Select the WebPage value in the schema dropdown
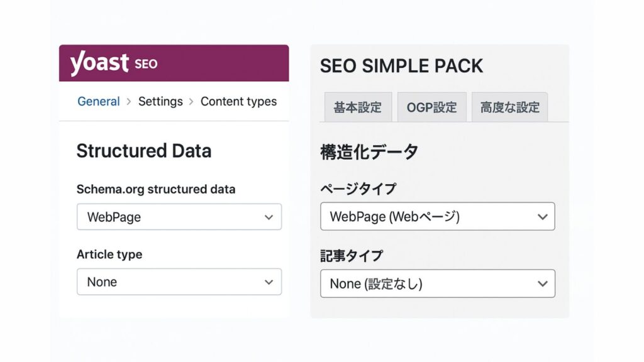 click(113, 216)
